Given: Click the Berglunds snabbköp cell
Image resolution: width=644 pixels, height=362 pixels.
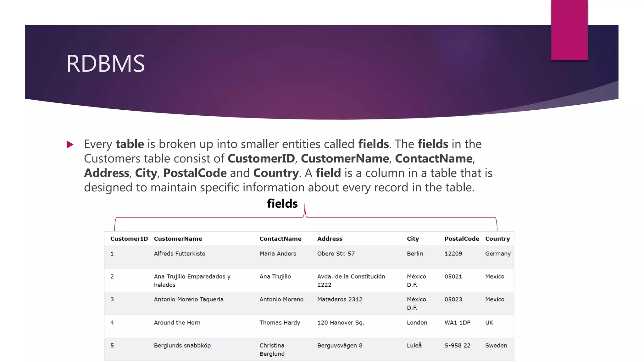Looking at the screenshot, I should (x=182, y=346).
